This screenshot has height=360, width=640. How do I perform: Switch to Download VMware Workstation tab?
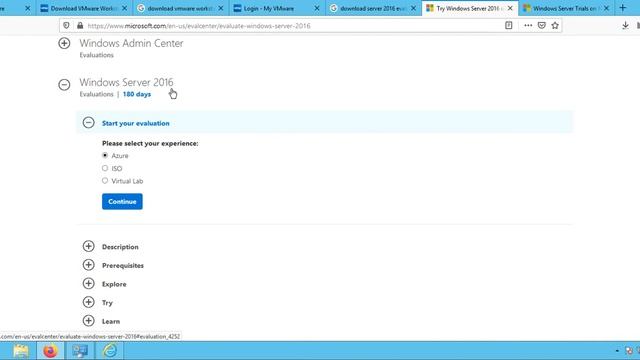[84, 8]
